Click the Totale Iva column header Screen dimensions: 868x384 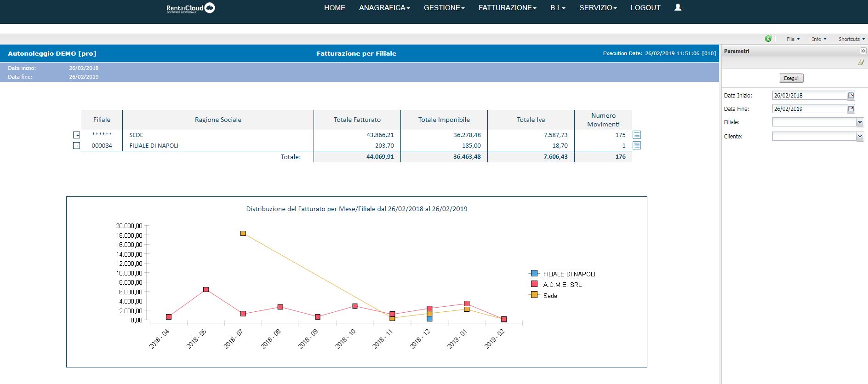coord(531,120)
